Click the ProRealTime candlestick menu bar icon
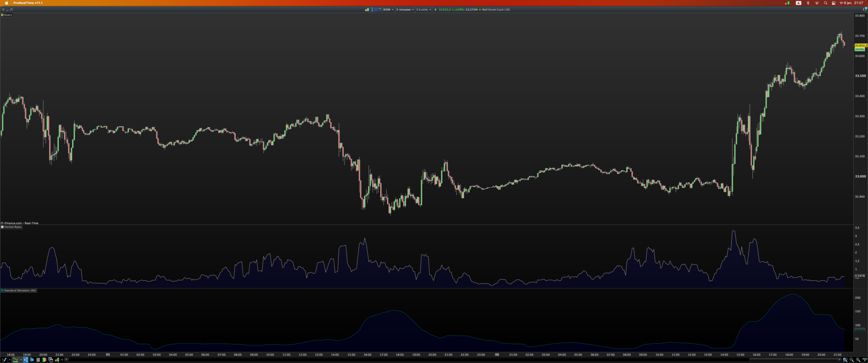868x363 pixels. point(787,3)
